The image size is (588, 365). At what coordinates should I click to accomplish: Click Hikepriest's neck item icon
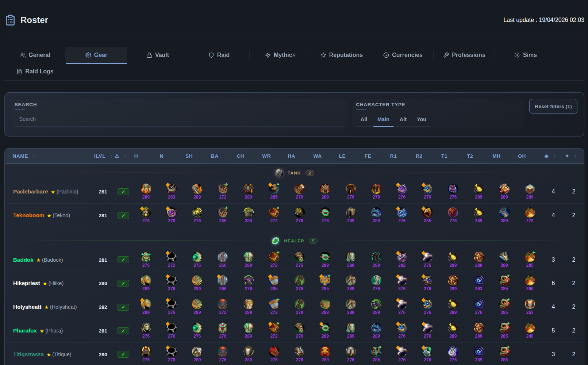click(x=172, y=280)
